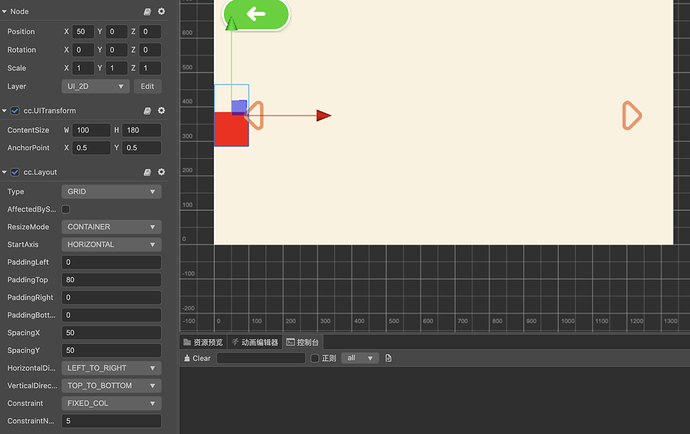The height and width of the screenshot is (434, 690).
Task: Open the HorizontalDirection LEFT_TO_RIGHT dropdown
Action: click(111, 368)
